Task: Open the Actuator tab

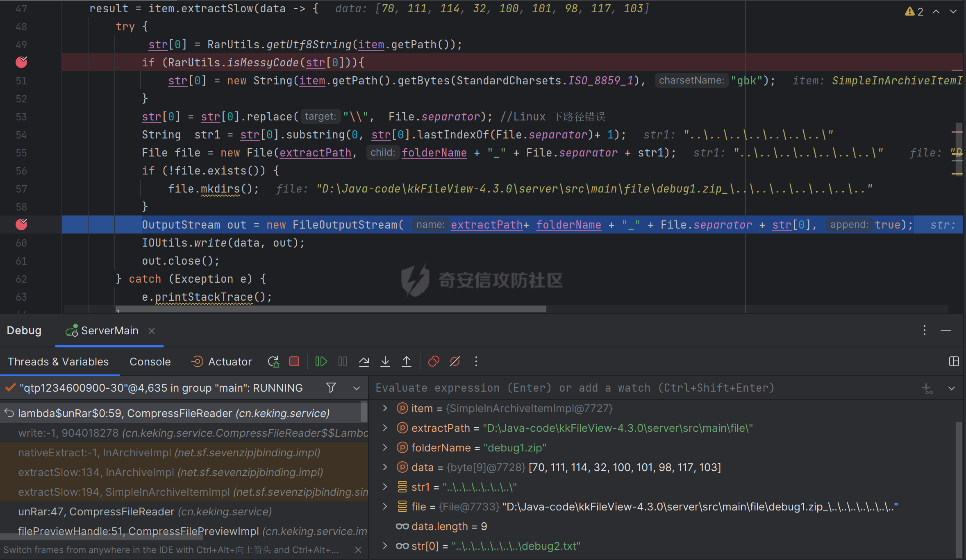Action: tap(221, 362)
